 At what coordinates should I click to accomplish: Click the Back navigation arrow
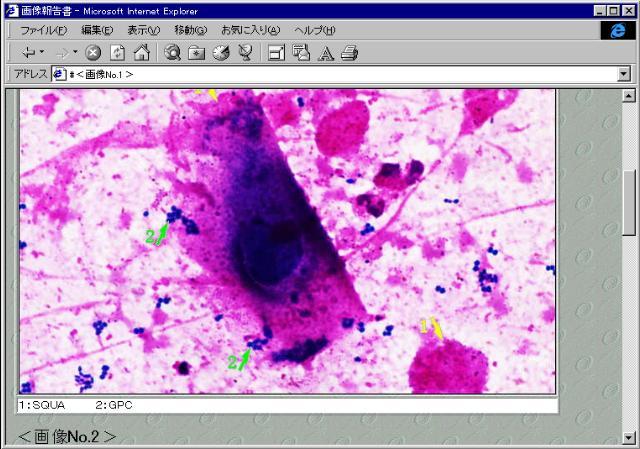point(27,52)
